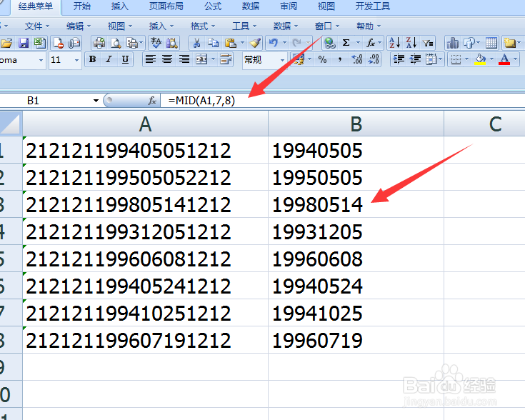Click the Paste clipboard icon
Screen dimensions: 525x420
231,43
